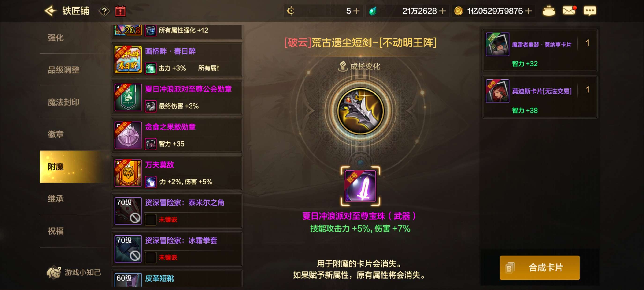Select the 莫迪斯卡片 card entry
Image resolution: width=644 pixels, height=290 pixels.
540,97
